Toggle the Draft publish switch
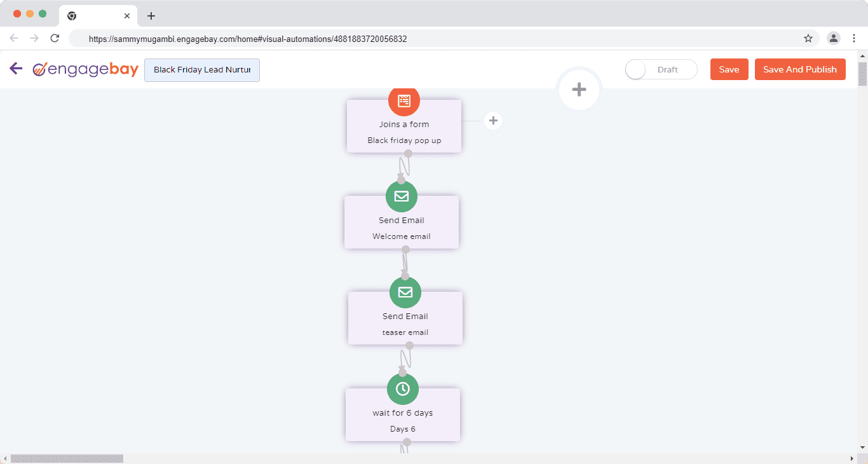 pyautogui.click(x=661, y=69)
